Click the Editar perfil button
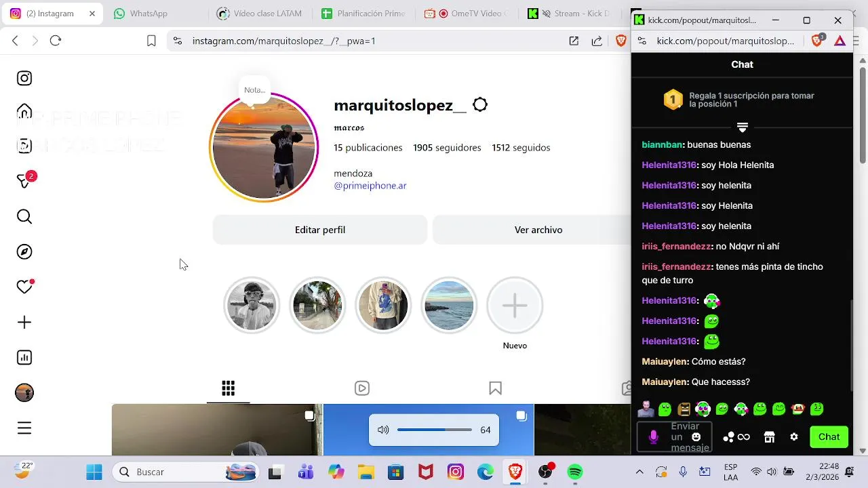This screenshot has height=488, width=868. click(x=320, y=230)
